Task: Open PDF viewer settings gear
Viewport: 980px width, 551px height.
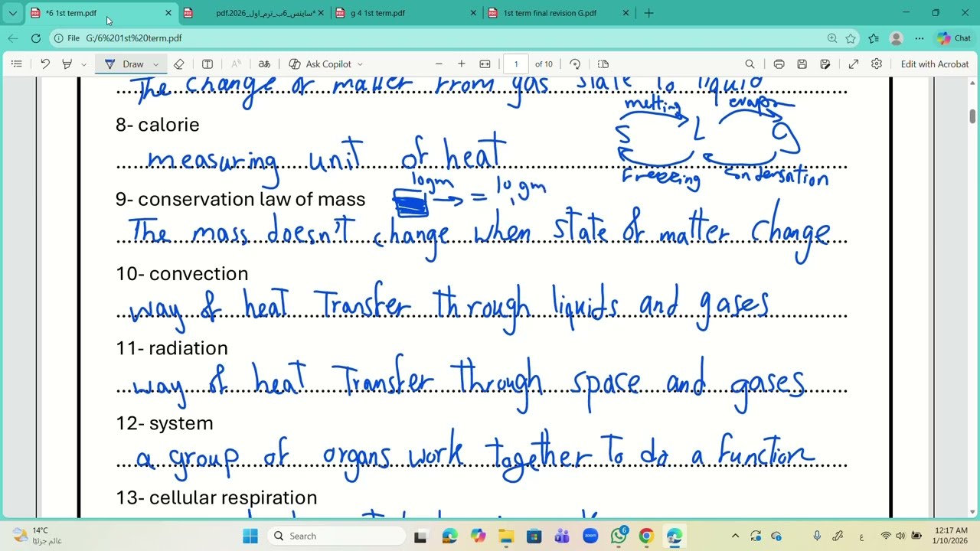Action: click(x=877, y=64)
